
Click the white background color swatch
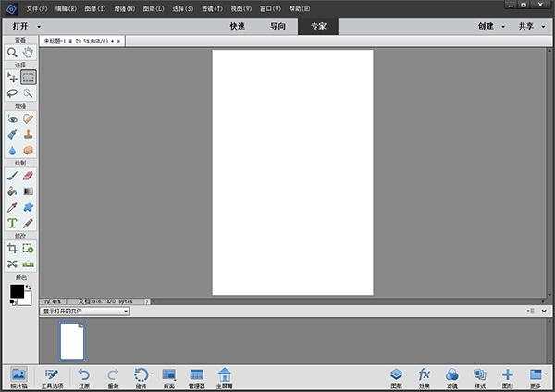click(27, 300)
